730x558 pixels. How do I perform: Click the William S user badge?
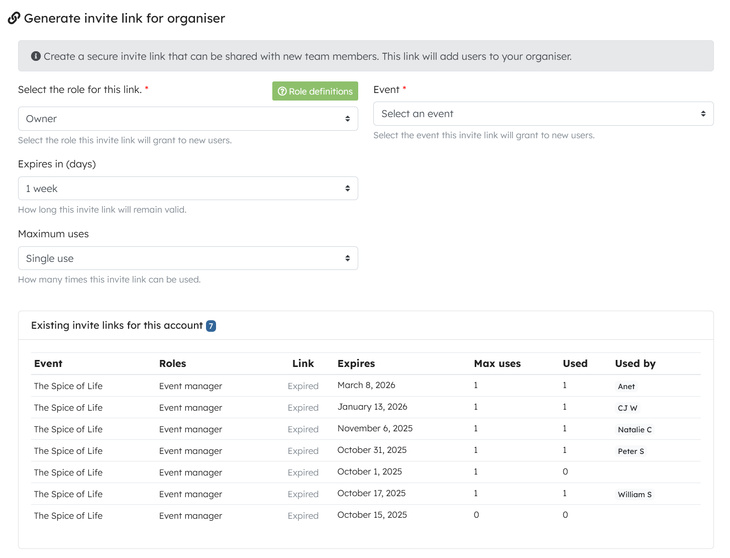point(634,494)
